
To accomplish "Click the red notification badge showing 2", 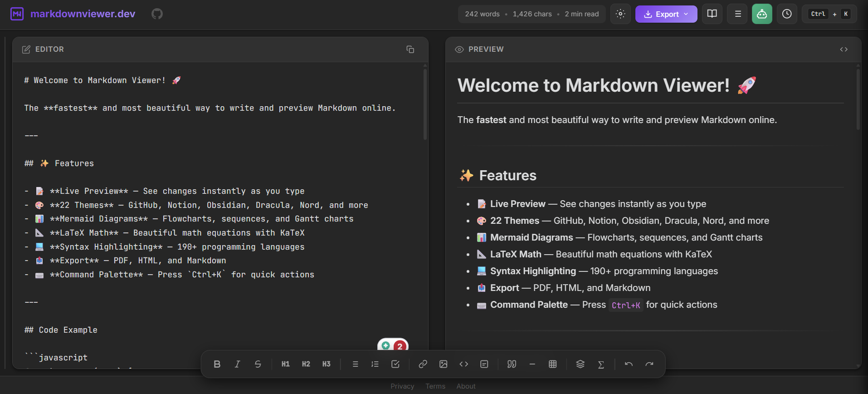I will pos(400,346).
